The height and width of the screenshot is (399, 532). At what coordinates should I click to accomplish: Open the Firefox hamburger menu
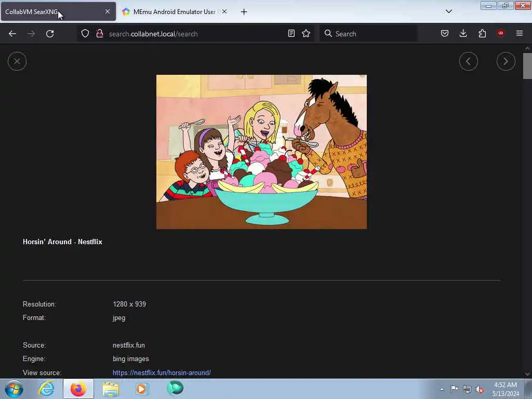click(x=520, y=33)
